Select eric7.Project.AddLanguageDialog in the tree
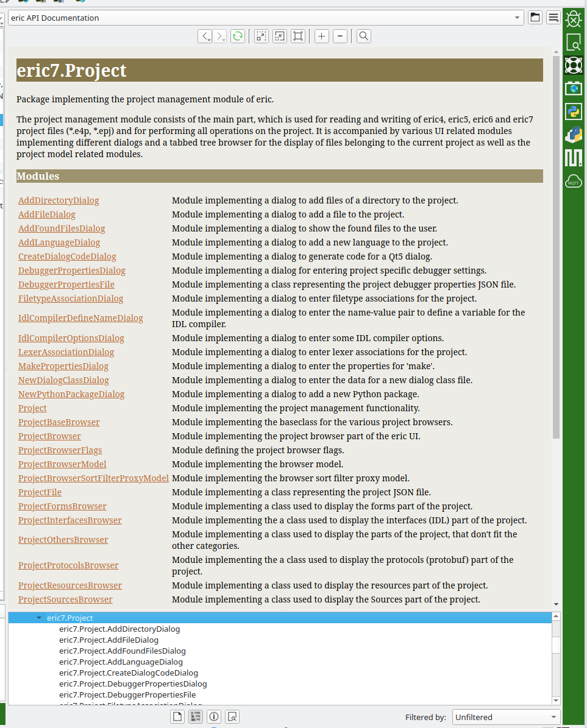Image resolution: width=587 pixels, height=728 pixels. click(121, 662)
